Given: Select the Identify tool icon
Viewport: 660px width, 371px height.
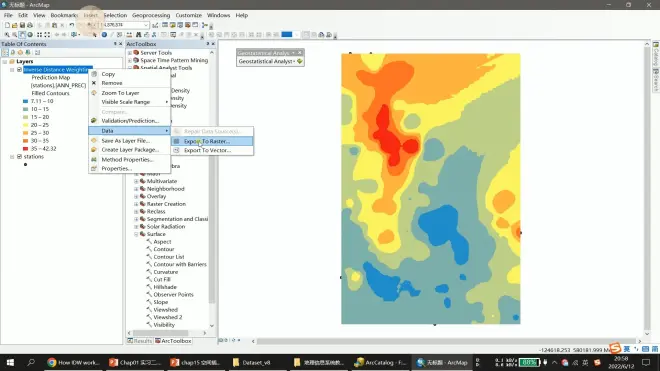Looking at the screenshot, I should 104,35.
